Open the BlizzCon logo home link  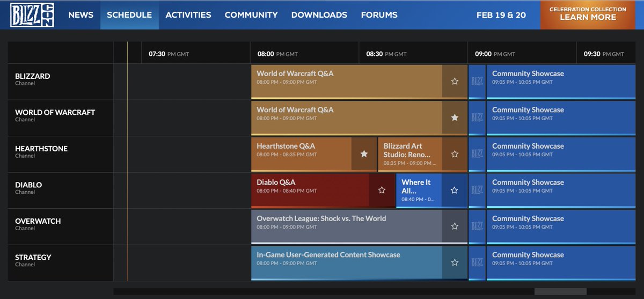click(x=32, y=15)
